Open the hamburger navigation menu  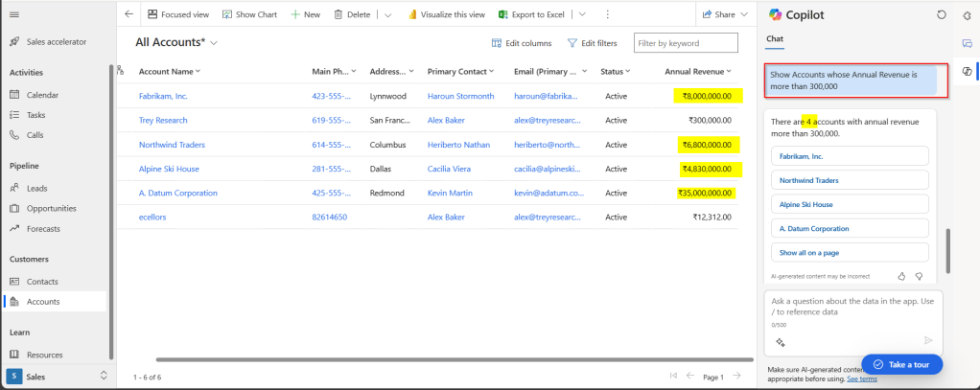(14, 14)
